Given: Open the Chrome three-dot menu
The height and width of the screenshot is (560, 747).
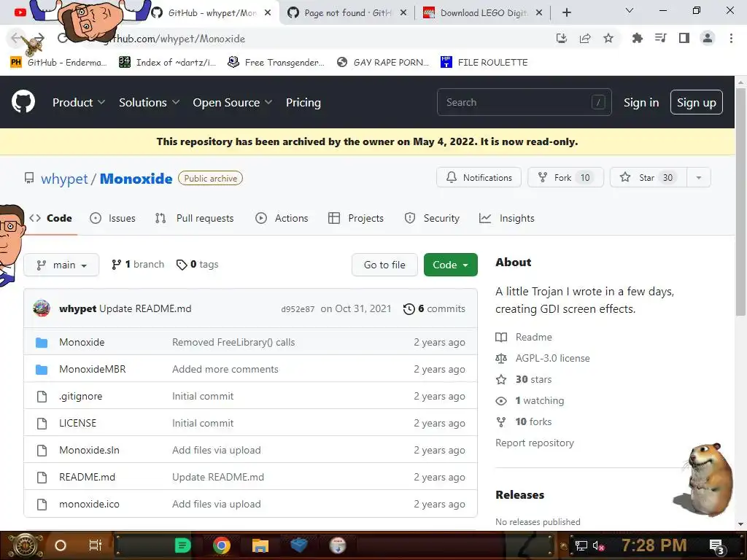Looking at the screenshot, I should 731,38.
